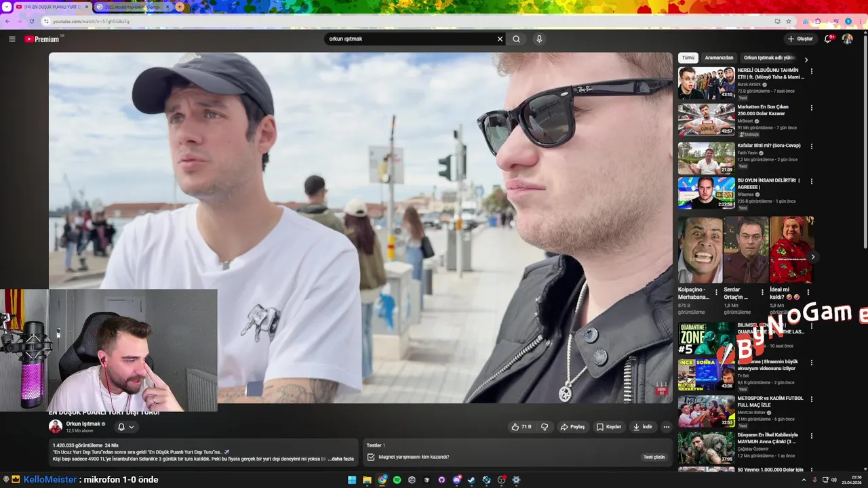
Task: Expand the notification bell subscription dropdown
Action: coord(126,427)
